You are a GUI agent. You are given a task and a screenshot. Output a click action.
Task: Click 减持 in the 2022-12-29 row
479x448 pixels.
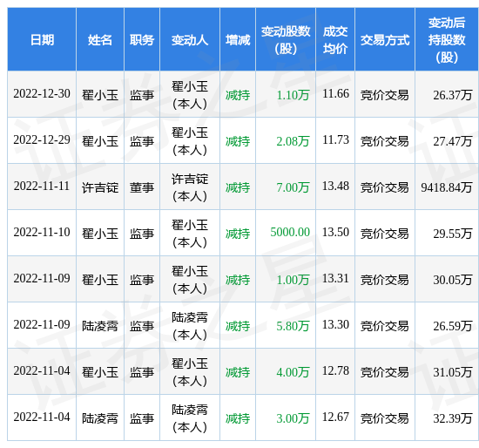(x=238, y=141)
